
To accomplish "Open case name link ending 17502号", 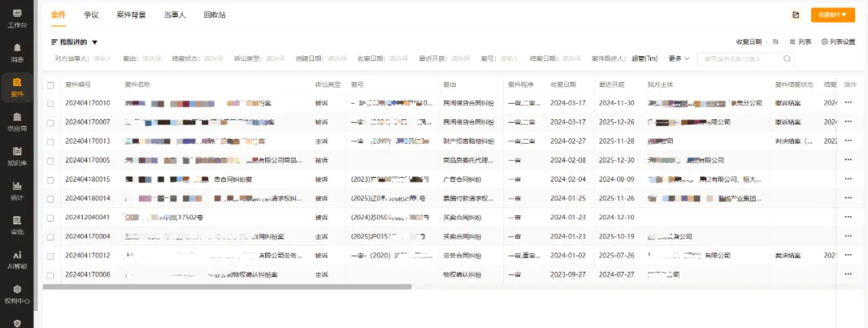I will (x=165, y=218).
